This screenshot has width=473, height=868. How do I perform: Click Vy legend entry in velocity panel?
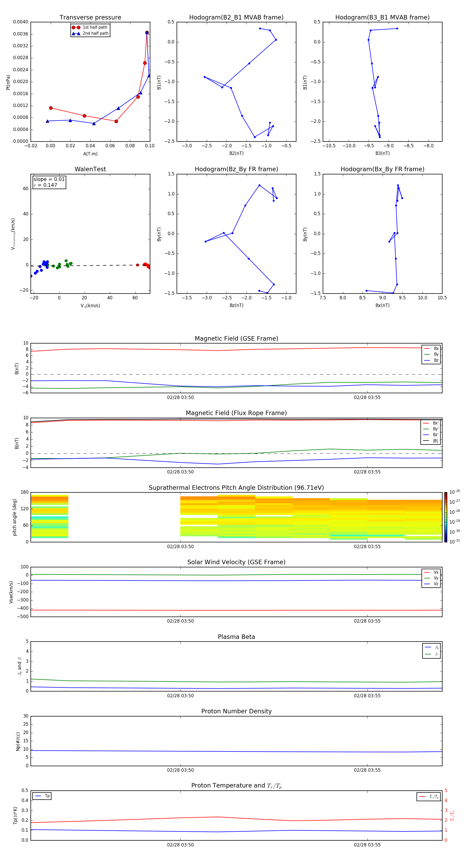pyautogui.click(x=431, y=578)
